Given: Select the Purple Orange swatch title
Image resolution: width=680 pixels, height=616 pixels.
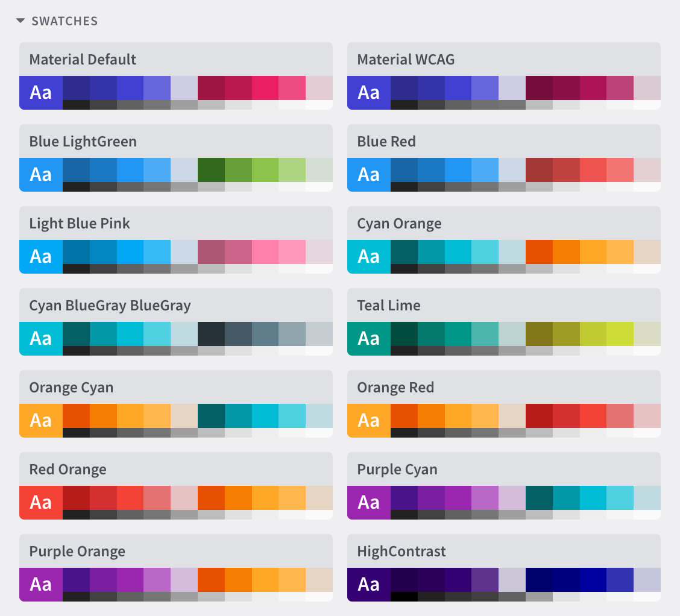Looking at the screenshot, I should [77, 552].
